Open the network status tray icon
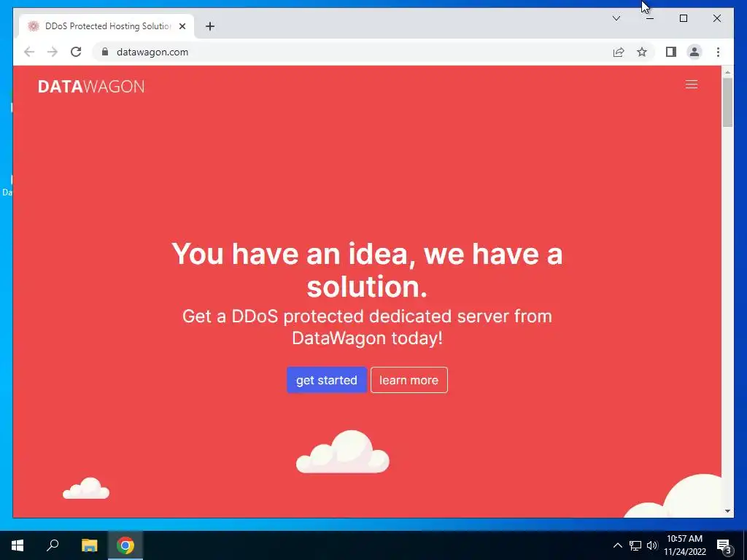Screen dimensions: 747x560 (x=635, y=545)
